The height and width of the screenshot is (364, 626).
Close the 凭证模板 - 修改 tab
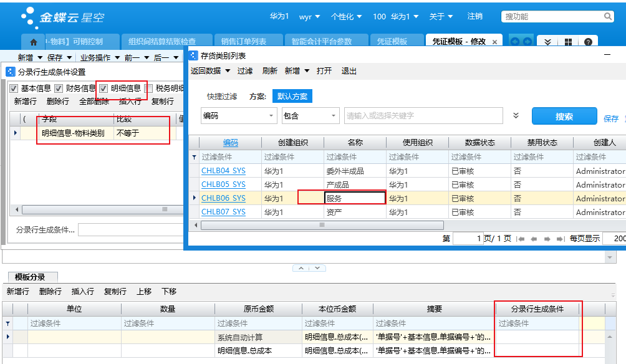point(494,42)
